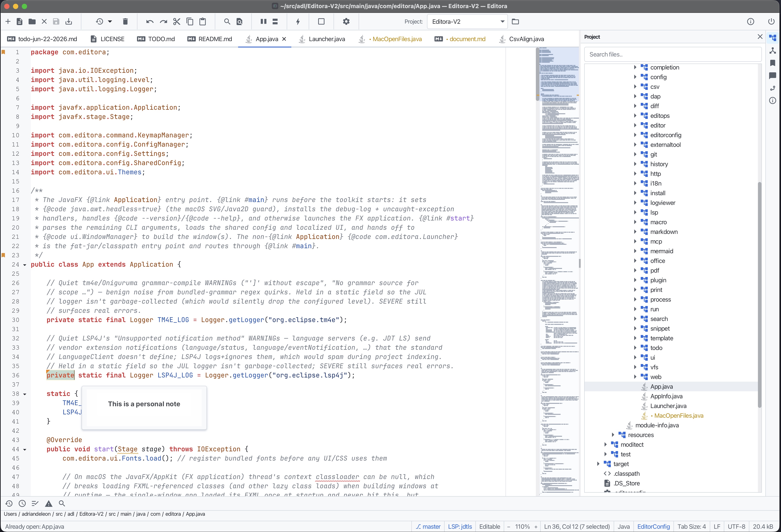Click the browse project folder icon
The height and width of the screenshot is (532, 781).
[515, 22]
